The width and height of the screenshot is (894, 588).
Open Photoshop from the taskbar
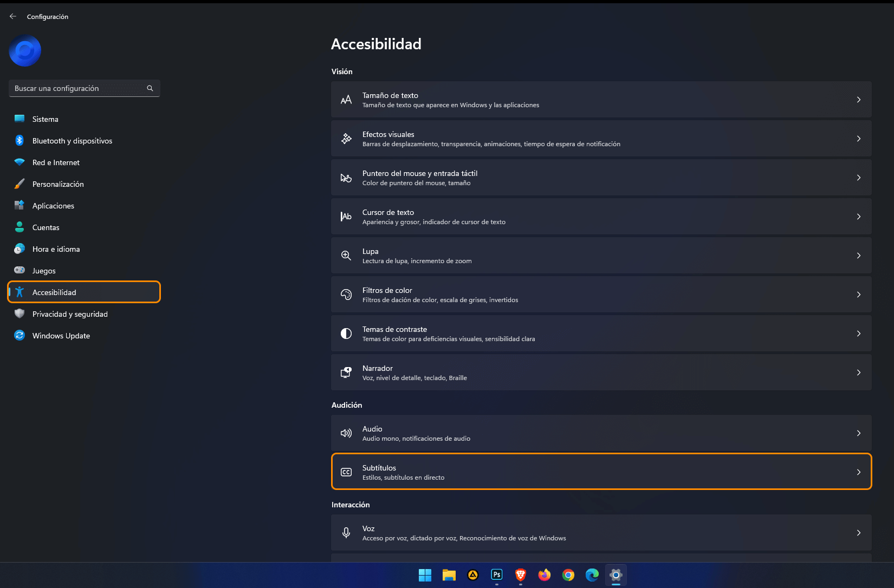496,576
